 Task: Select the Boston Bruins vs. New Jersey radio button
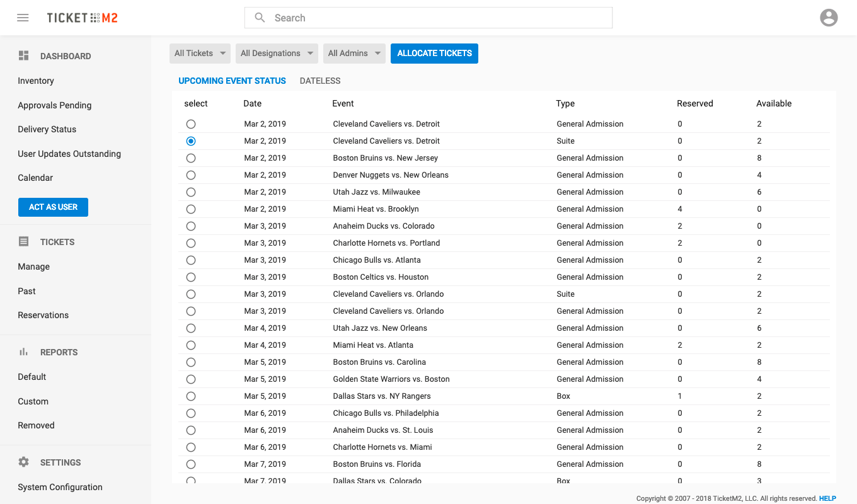[x=191, y=158]
